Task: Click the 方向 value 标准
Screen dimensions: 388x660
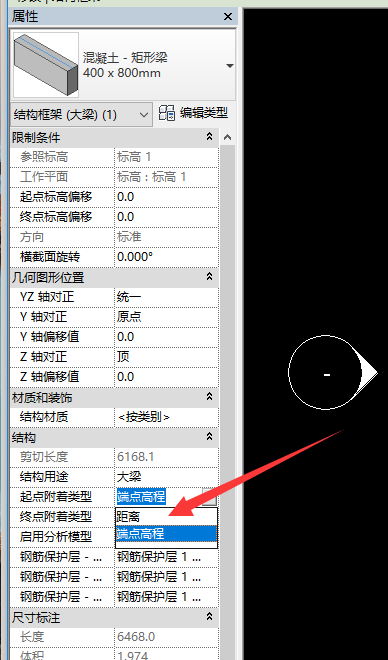Action: (166, 237)
